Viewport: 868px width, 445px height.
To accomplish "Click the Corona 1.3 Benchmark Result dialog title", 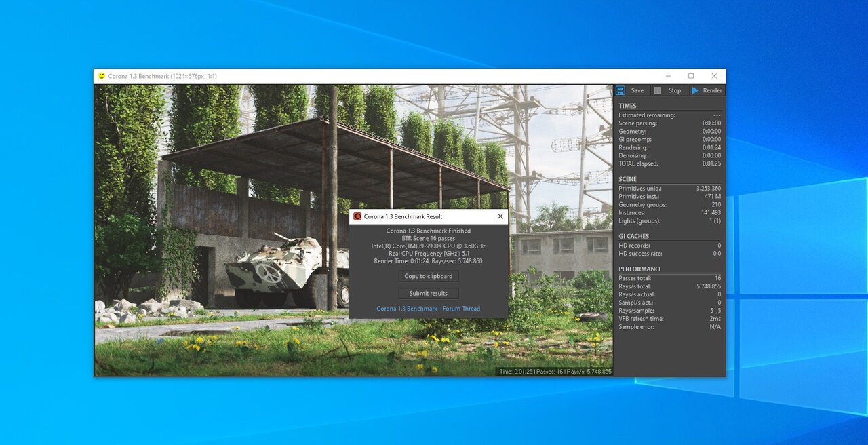I will pos(403,216).
